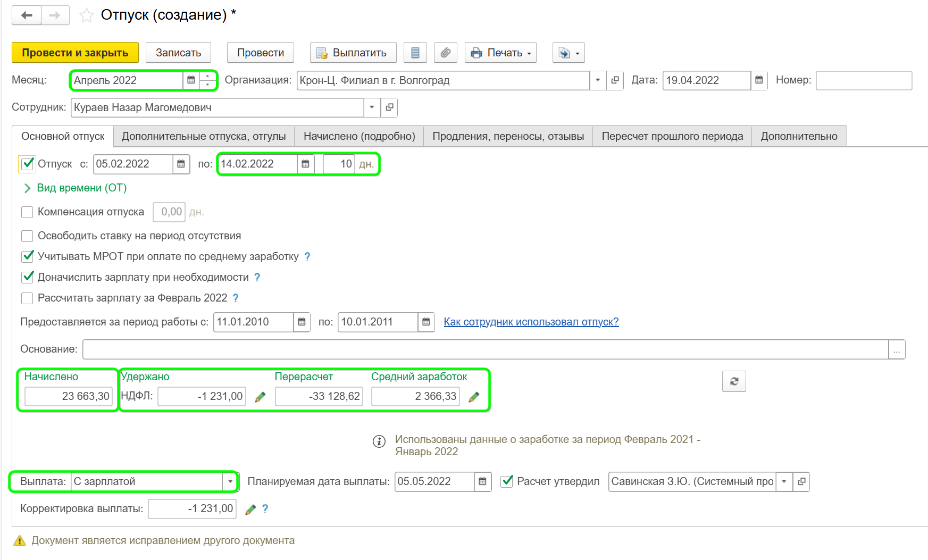Image resolution: width=928 pixels, height=560 pixels.
Task: Expand the Вид времени (ОТ) section
Action: [28, 188]
